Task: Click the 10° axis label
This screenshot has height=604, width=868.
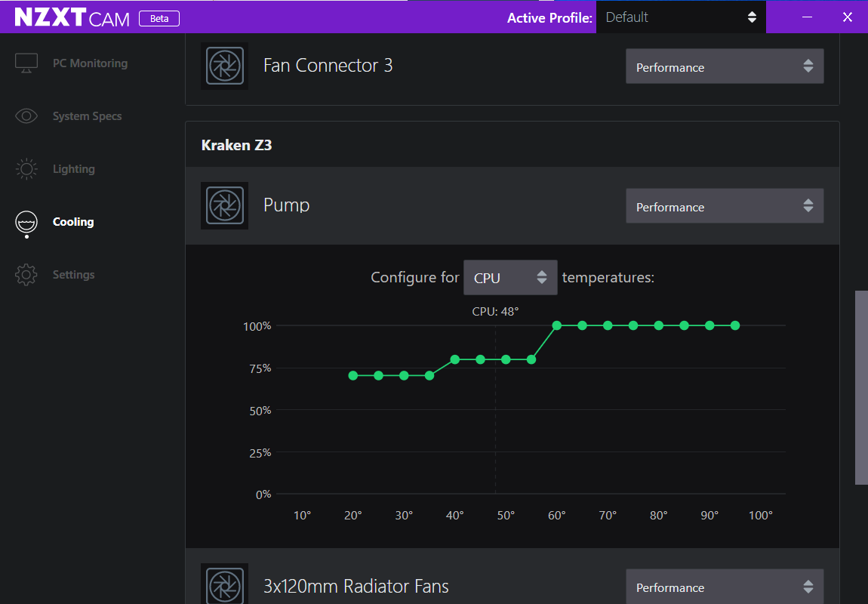Action: coord(302,516)
